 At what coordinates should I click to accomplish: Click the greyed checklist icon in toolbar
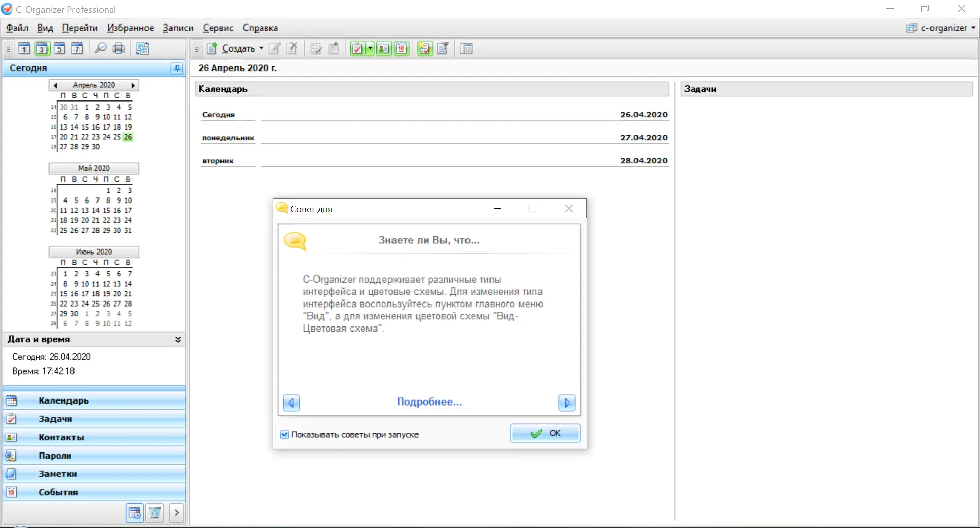pos(316,48)
